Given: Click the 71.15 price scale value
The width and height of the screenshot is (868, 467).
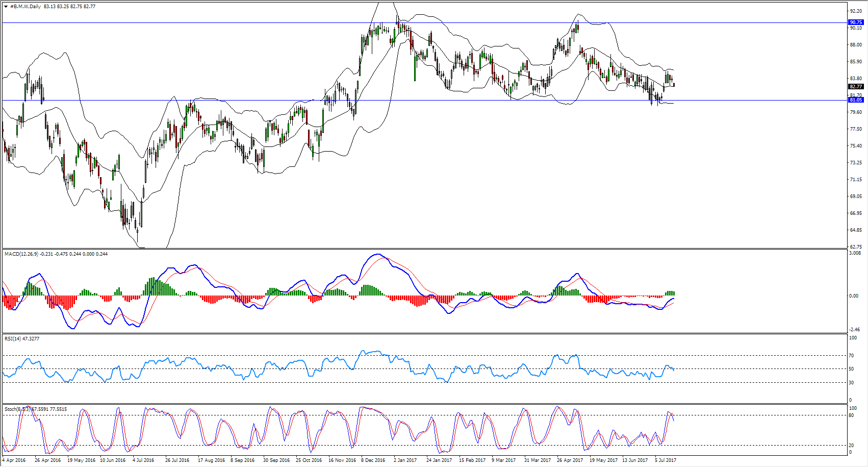Looking at the screenshot, I should click(x=855, y=180).
